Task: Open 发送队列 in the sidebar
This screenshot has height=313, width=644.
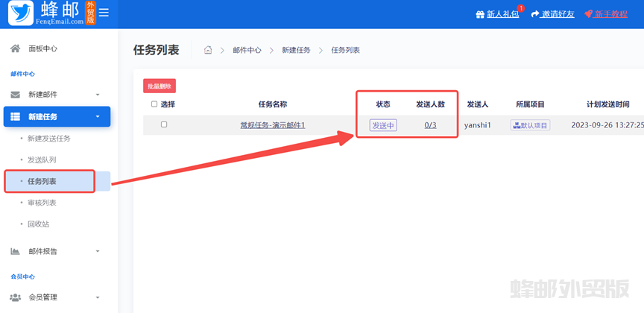Action: 42,159
